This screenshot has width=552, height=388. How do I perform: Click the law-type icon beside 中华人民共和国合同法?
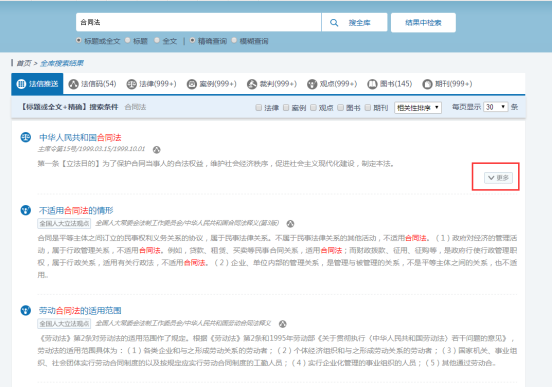pyautogui.click(x=26, y=137)
